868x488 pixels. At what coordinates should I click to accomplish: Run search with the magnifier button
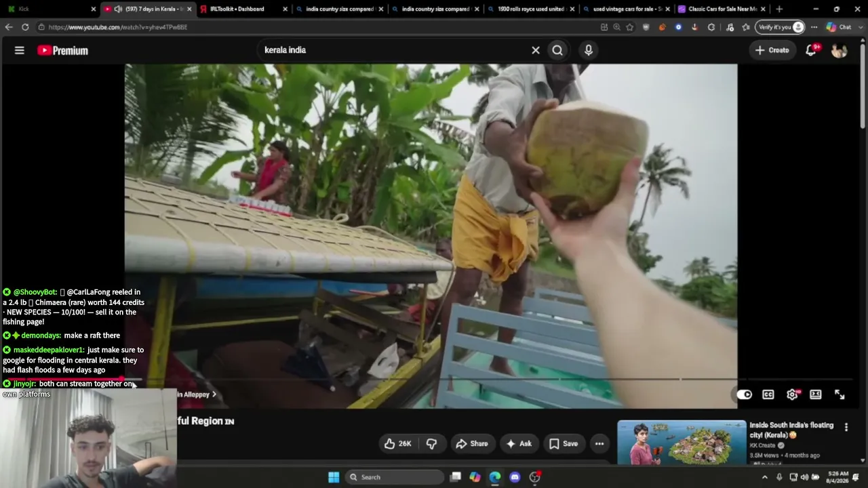coord(557,50)
